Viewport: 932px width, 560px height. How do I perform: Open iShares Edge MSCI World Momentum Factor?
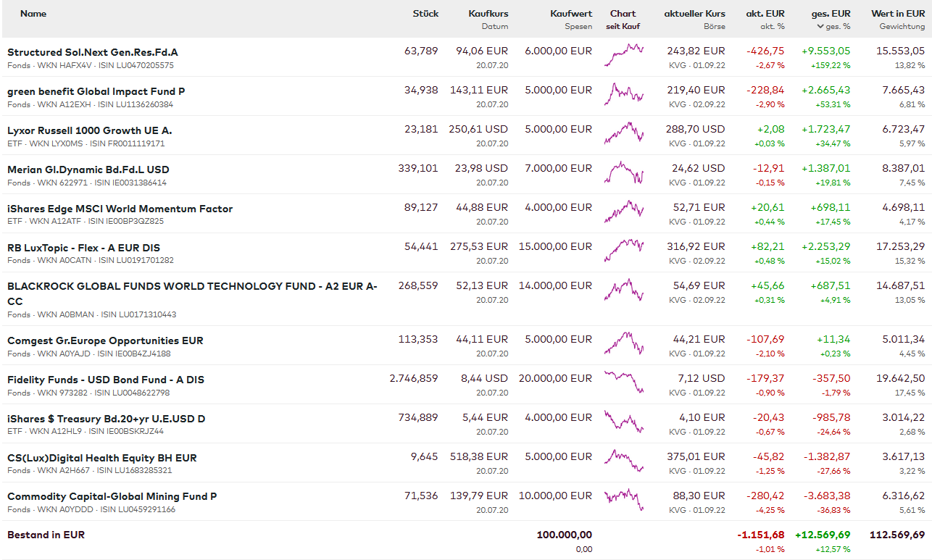[120, 209]
